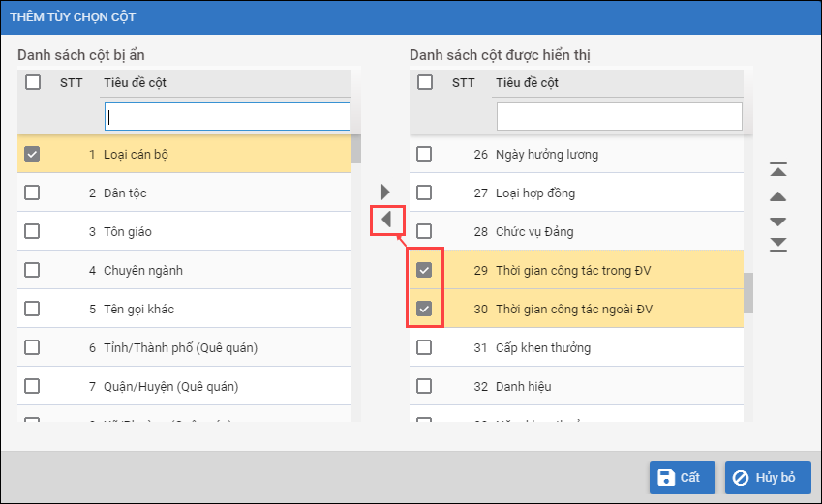
Task: Select all hidden columns header checkbox
Action: click(x=33, y=83)
